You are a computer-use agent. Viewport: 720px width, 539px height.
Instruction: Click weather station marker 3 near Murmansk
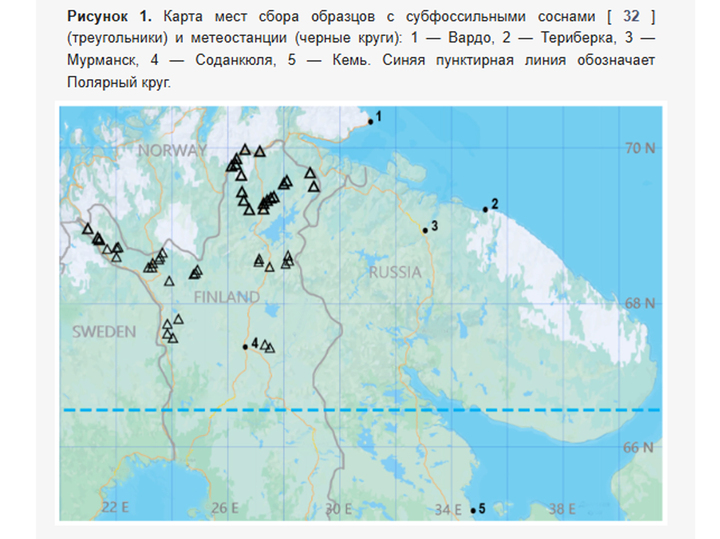(x=425, y=230)
